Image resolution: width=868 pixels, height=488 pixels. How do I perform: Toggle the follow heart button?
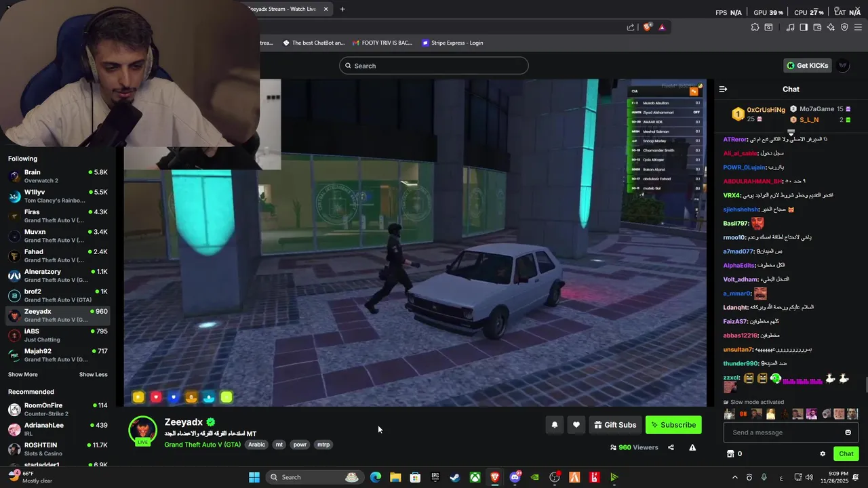click(x=576, y=425)
